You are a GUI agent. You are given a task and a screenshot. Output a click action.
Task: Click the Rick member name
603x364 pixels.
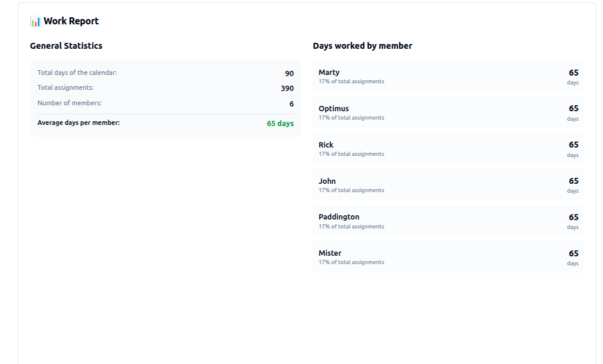pos(326,145)
